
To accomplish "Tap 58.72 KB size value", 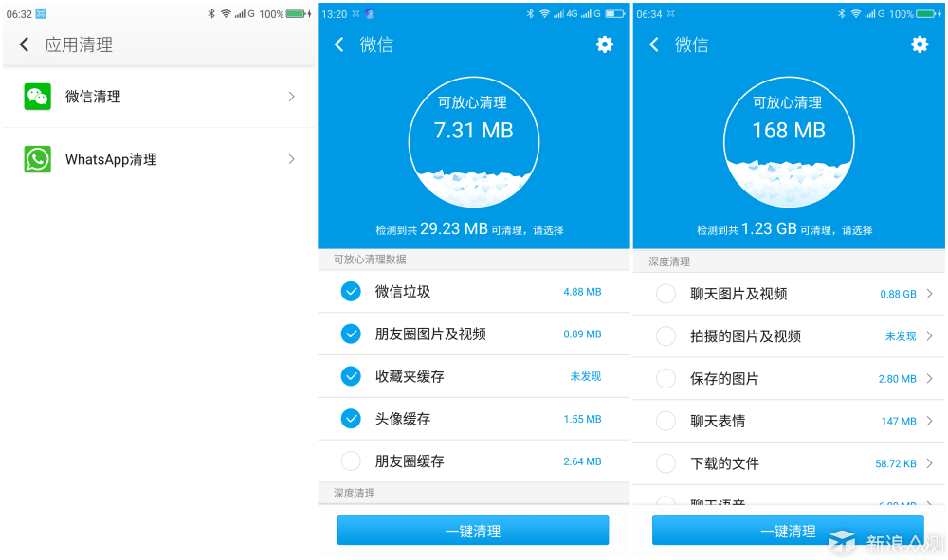I will (x=896, y=464).
